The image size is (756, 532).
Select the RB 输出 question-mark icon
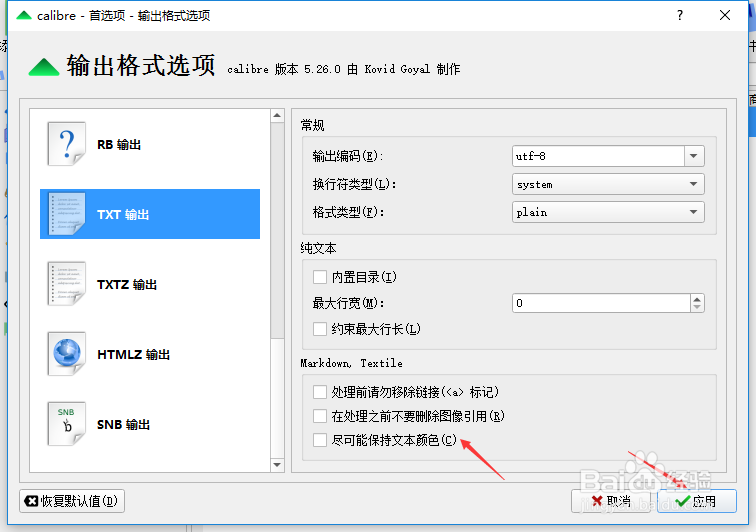click(67, 144)
